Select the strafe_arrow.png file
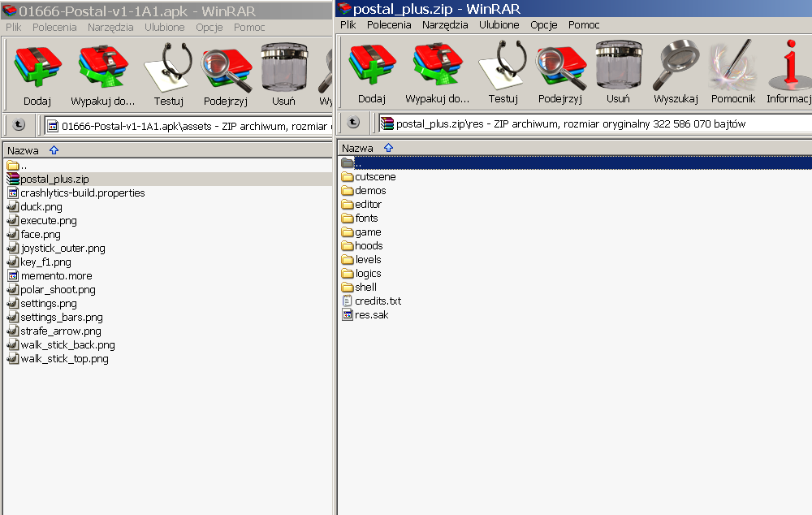Screen dimensions: 812x515 [x=54, y=331]
